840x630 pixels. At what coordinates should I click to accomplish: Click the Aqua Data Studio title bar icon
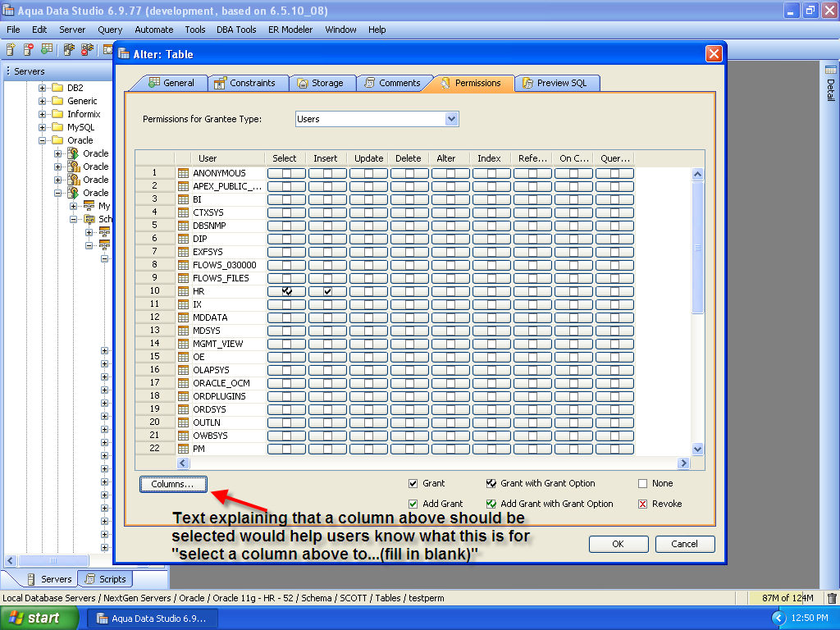tap(8, 11)
